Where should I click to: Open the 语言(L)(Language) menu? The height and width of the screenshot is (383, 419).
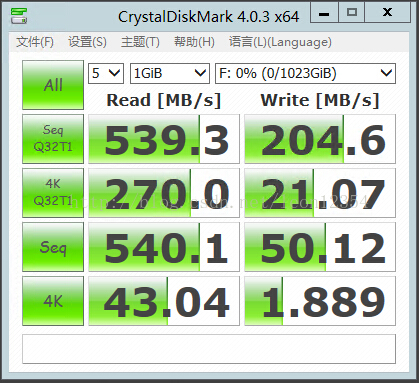pos(280,42)
